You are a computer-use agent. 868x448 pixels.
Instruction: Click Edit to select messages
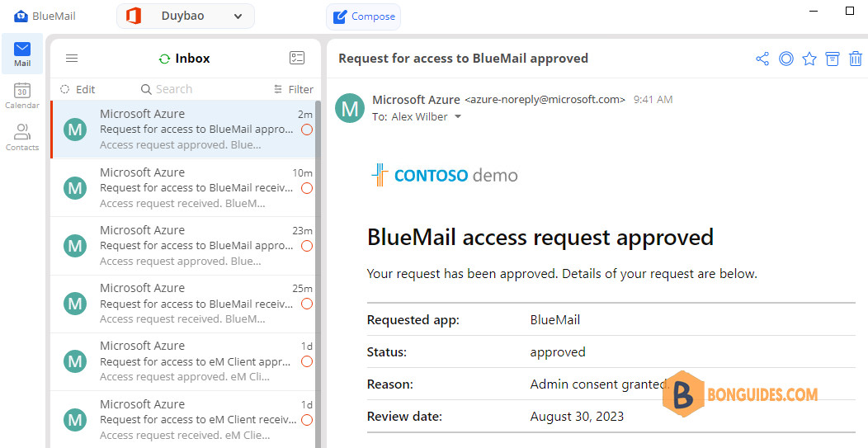(x=78, y=89)
